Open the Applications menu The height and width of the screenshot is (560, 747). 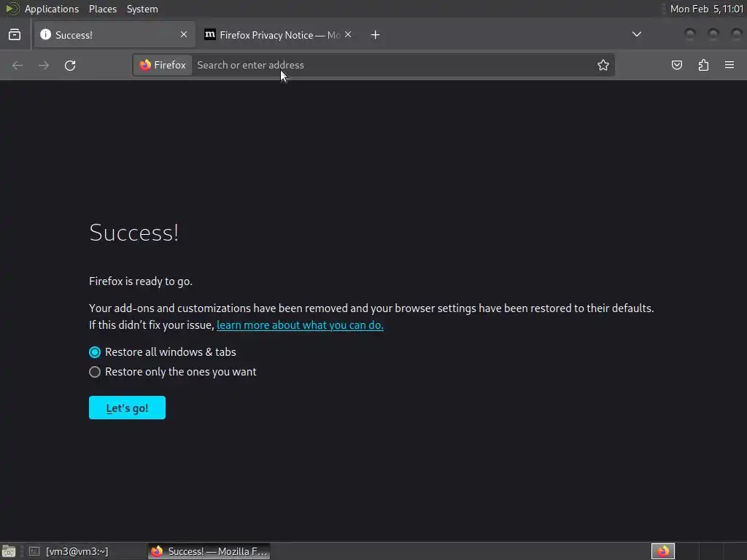pos(52,9)
